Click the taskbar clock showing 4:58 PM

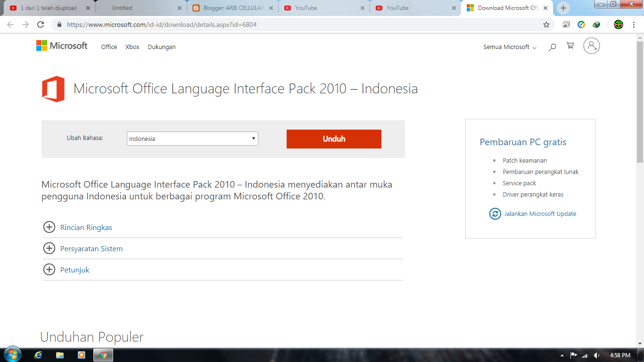pyautogui.click(x=620, y=355)
